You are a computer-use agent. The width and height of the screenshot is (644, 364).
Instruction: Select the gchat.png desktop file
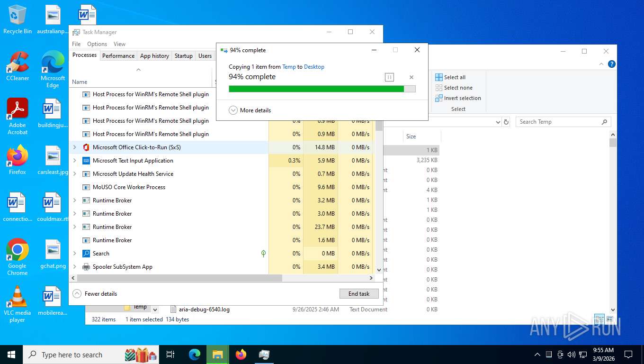pyautogui.click(x=53, y=254)
